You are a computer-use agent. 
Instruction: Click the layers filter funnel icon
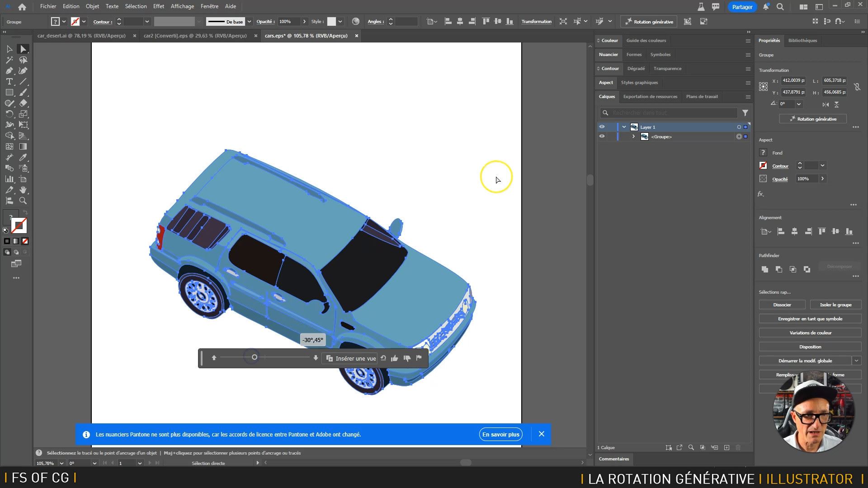tap(745, 113)
